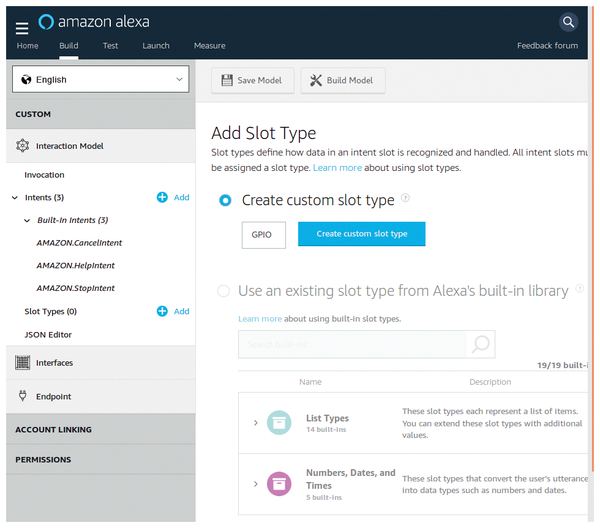Open the English language dropdown

click(101, 79)
